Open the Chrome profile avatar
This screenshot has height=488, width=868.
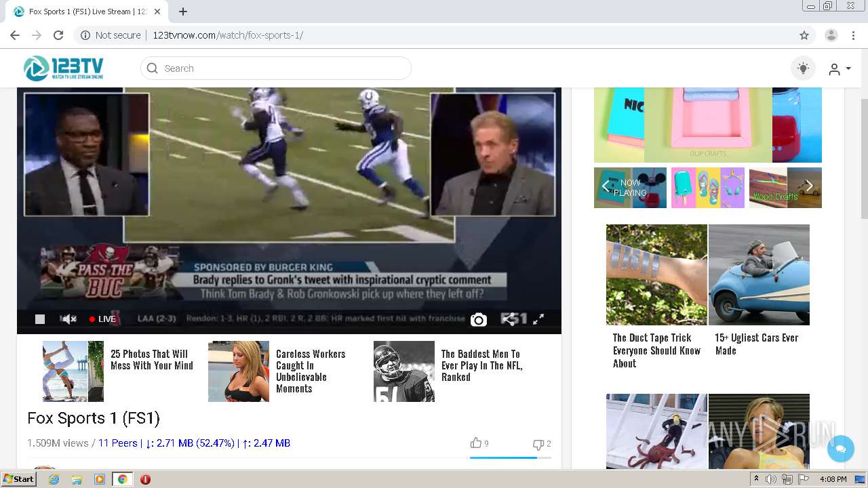[831, 35]
